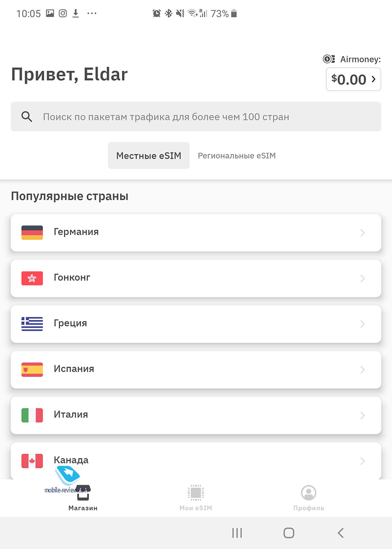Expand the Греция row chevron
392x549 pixels.
[362, 324]
